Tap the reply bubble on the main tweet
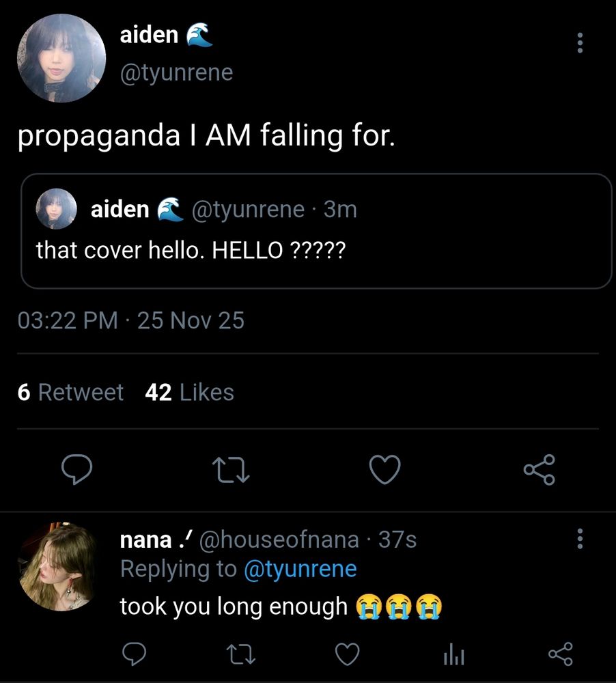 coord(76,469)
